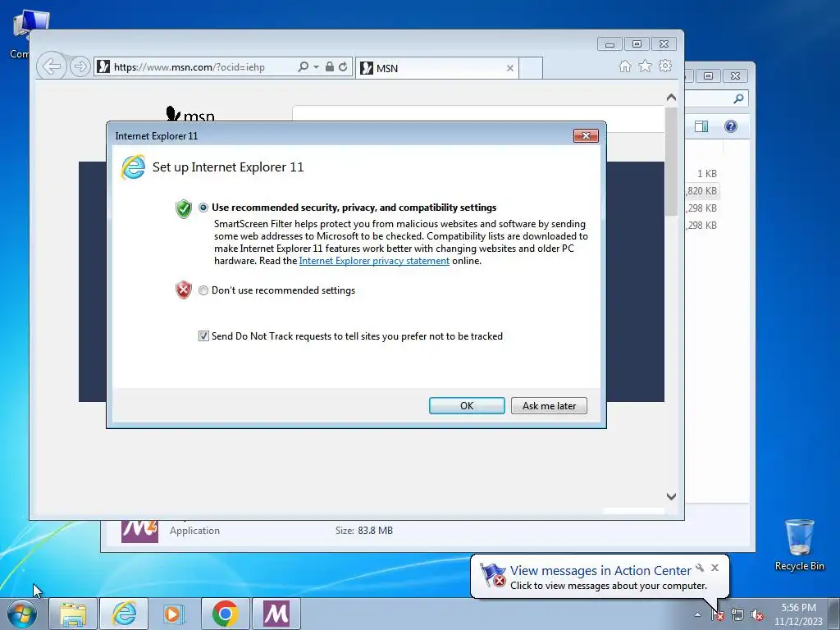
Task: Go back with IE back arrow button
Action: tap(52, 66)
